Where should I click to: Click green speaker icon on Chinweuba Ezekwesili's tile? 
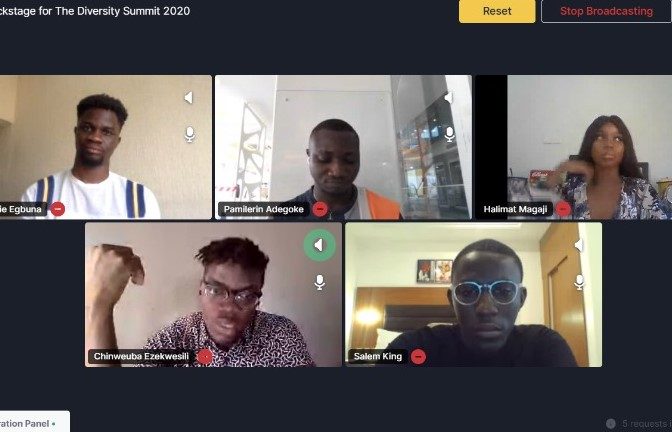[x=319, y=245]
